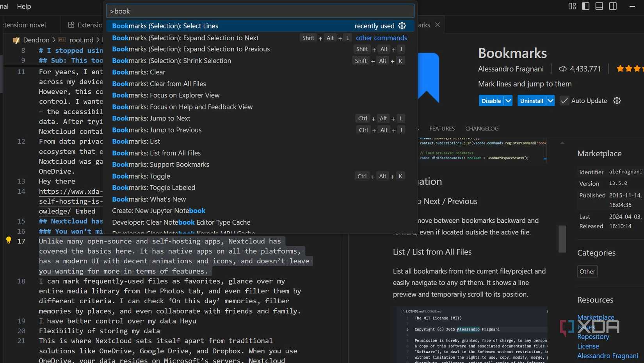Expand the root.md breadcrumb chevron
Viewport: 644px width, 363px height.
99,40
